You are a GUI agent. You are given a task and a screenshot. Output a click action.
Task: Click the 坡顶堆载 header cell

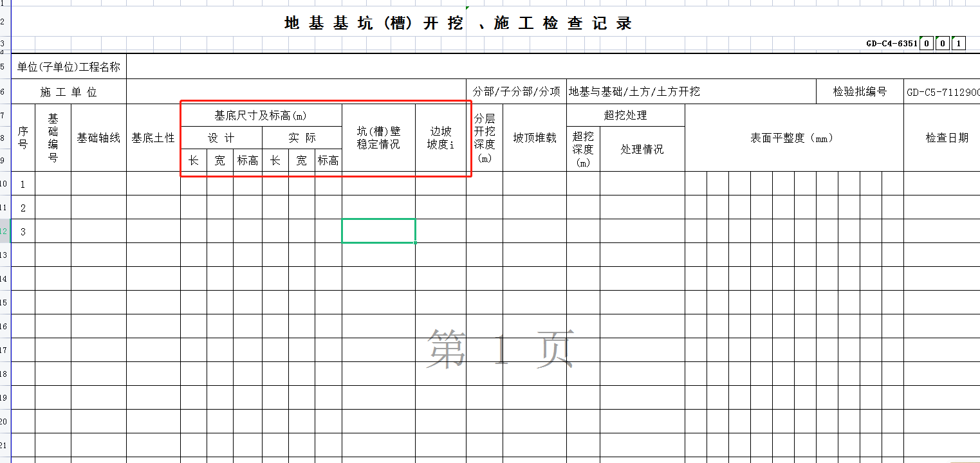point(535,138)
